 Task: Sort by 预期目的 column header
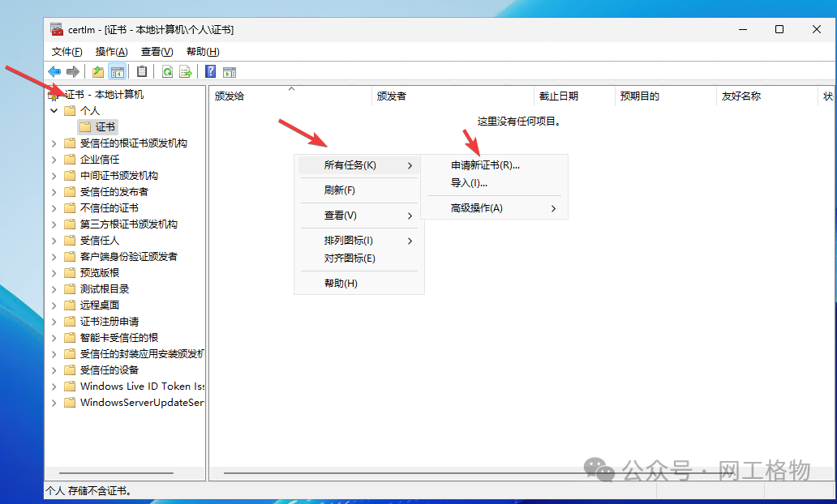(666, 96)
